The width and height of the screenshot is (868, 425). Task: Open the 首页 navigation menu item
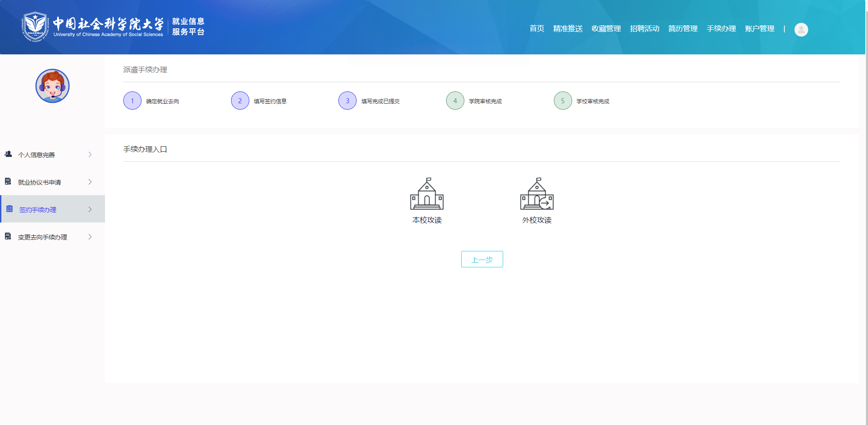pyautogui.click(x=537, y=29)
